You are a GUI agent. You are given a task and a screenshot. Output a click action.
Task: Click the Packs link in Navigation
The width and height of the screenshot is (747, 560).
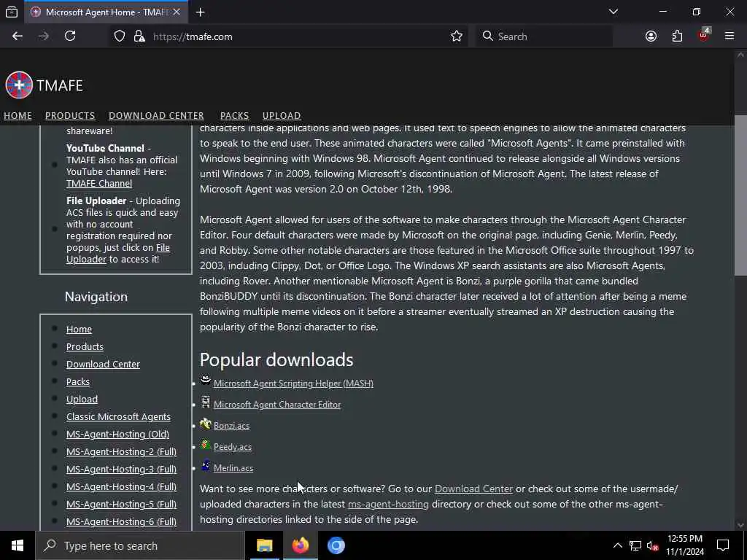(77, 382)
